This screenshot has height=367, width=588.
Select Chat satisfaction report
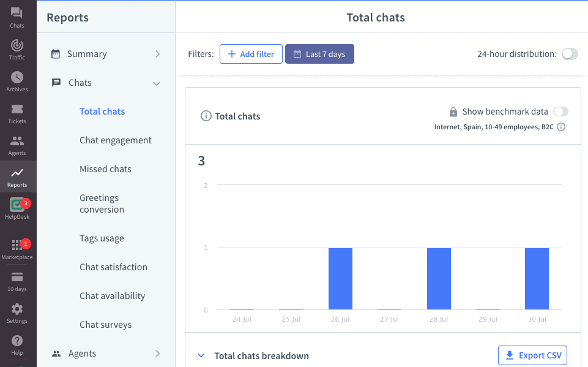[x=113, y=267]
